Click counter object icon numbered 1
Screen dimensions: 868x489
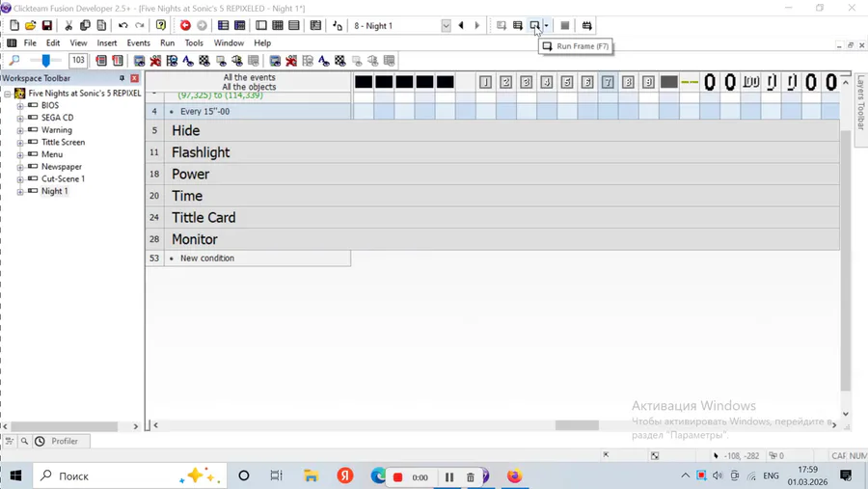pos(485,83)
